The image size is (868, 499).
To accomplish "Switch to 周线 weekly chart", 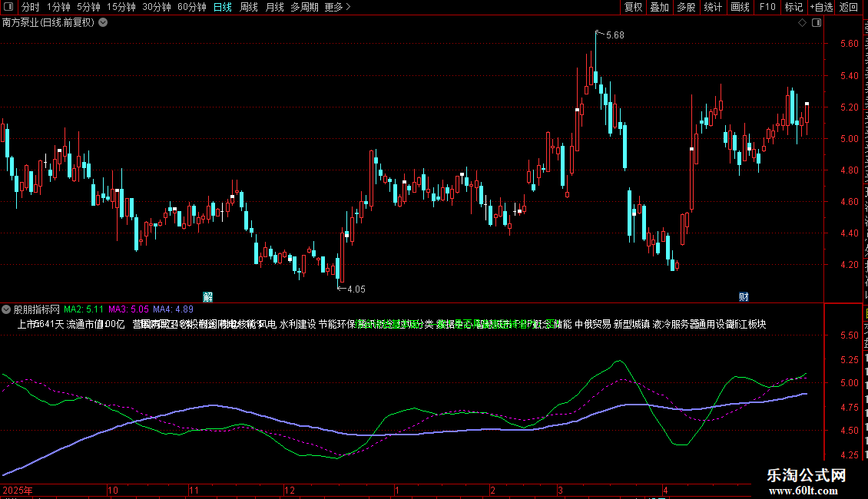I will (x=249, y=7).
